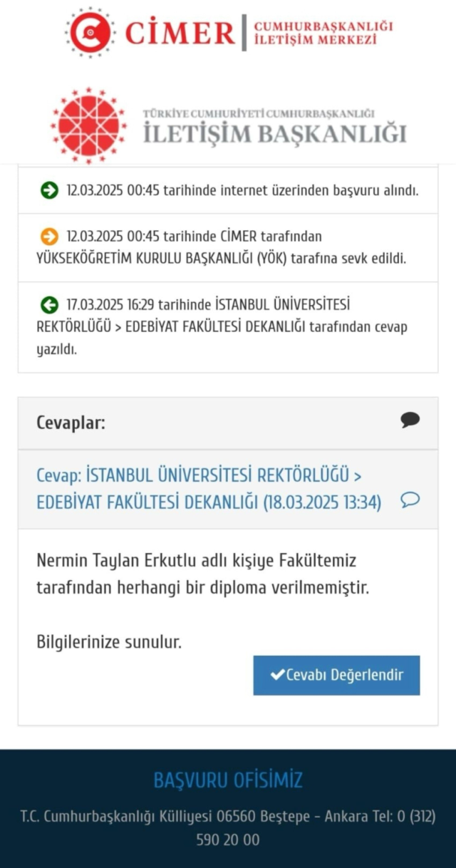The height and width of the screenshot is (868, 456).
Task: Click the İletişim Başkanlığı star emblem
Action: tap(88, 126)
